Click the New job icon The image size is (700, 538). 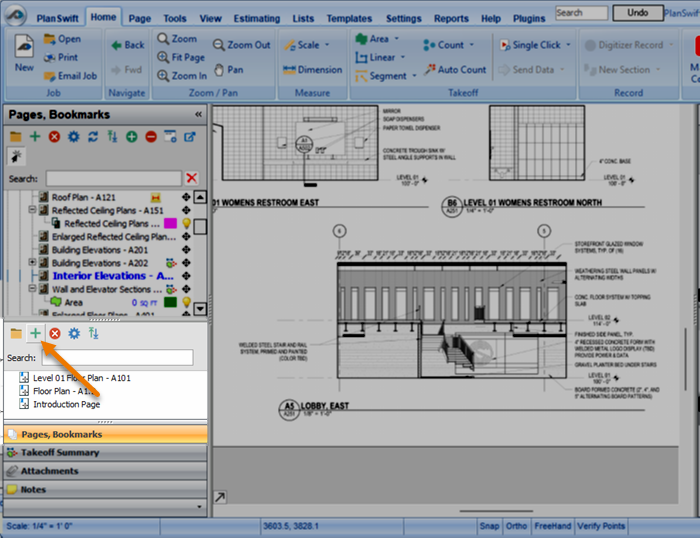tap(24, 53)
